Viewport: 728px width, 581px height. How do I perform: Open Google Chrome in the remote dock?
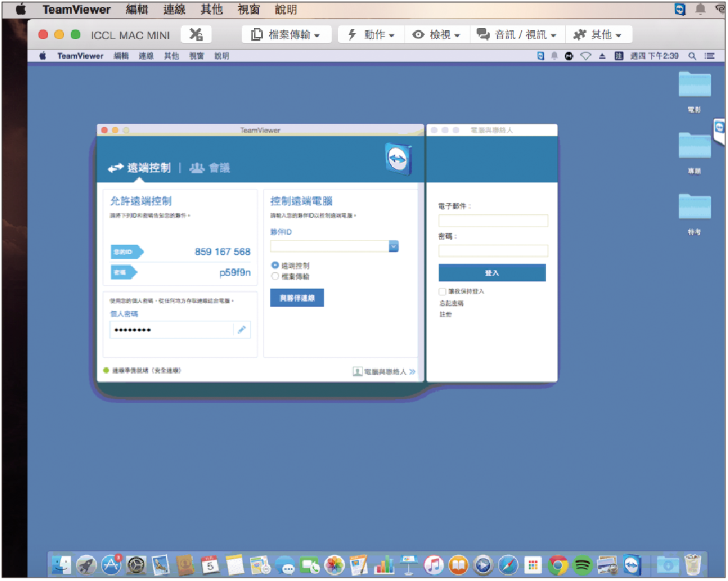click(x=558, y=565)
